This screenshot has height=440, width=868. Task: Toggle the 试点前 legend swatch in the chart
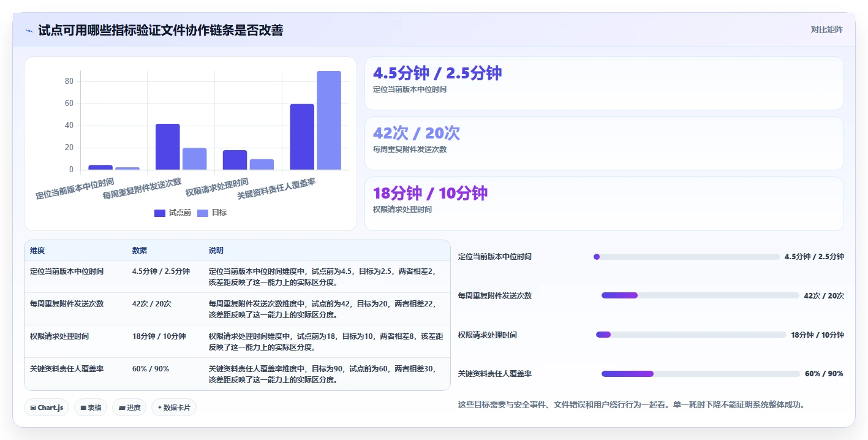coord(160,213)
